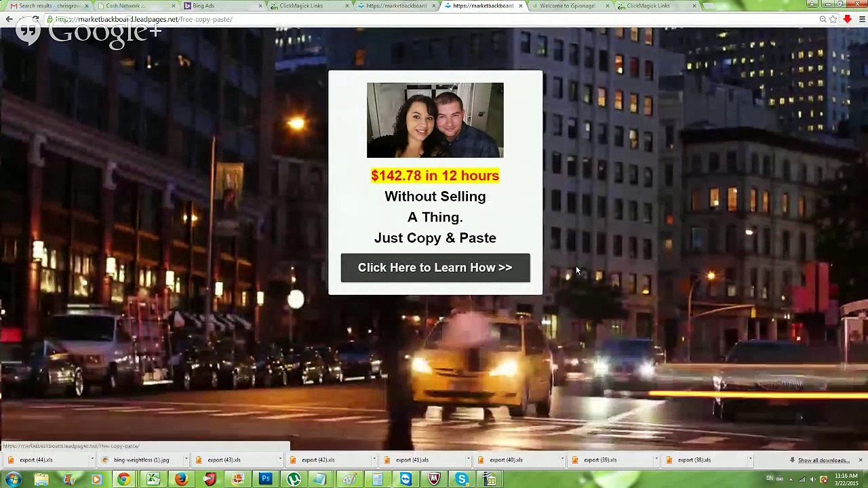868x488 pixels.
Task: Click the browser address bar URL
Action: (x=144, y=19)
